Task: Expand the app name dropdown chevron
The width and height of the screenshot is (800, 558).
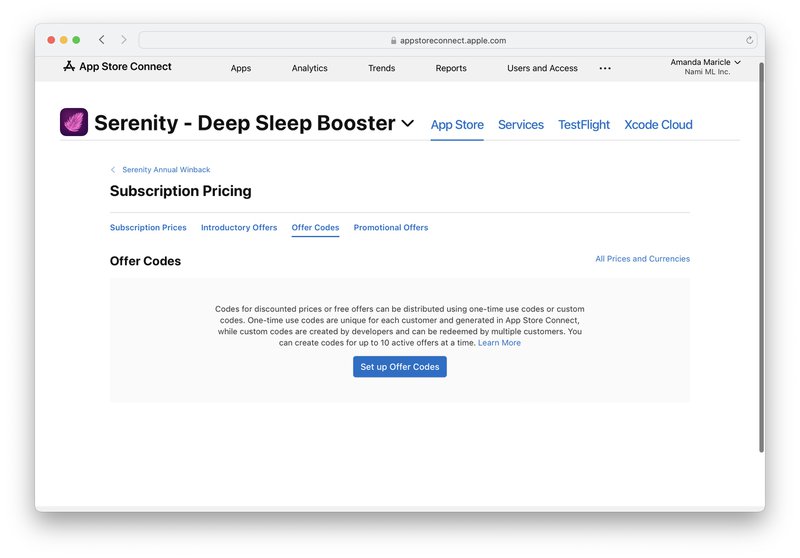Action: click(x=407, y=123)
